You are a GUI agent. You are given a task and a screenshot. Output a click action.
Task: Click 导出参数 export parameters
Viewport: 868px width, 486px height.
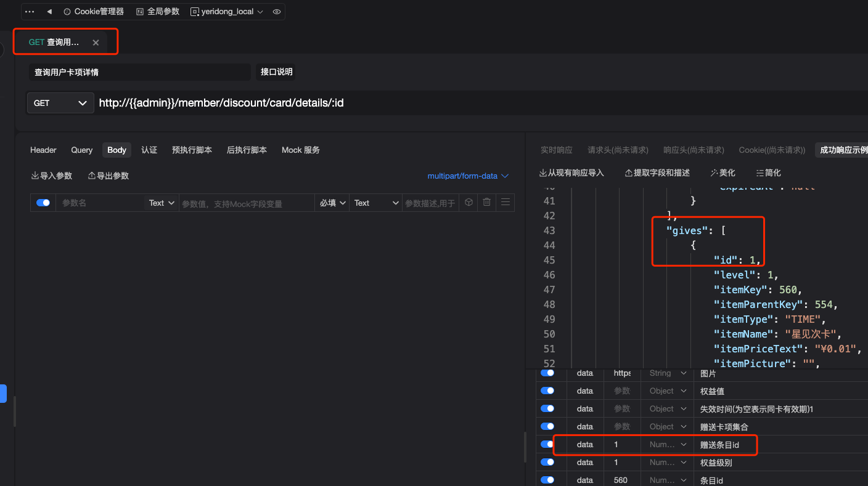[108, 176]
